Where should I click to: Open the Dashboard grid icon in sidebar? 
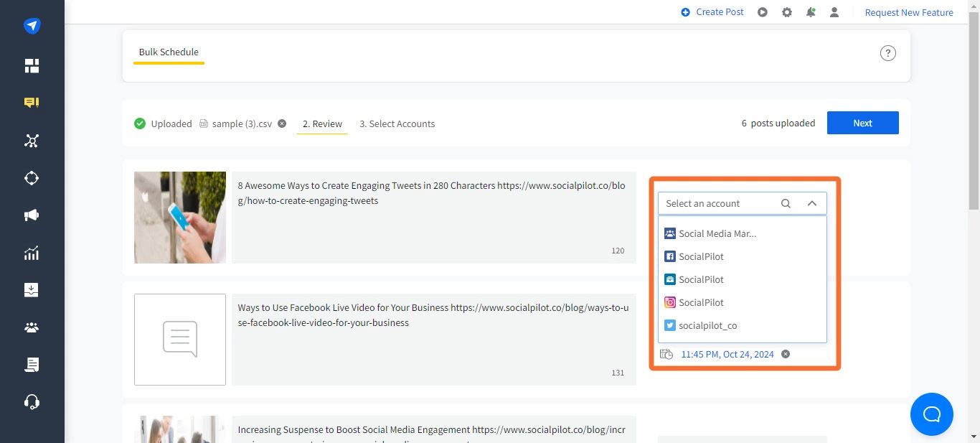(32, 66)
